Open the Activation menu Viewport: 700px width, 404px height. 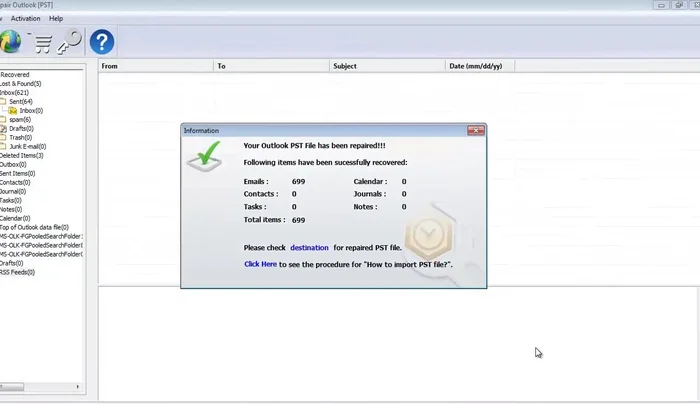pyautogui.click(x=25, y=18)
